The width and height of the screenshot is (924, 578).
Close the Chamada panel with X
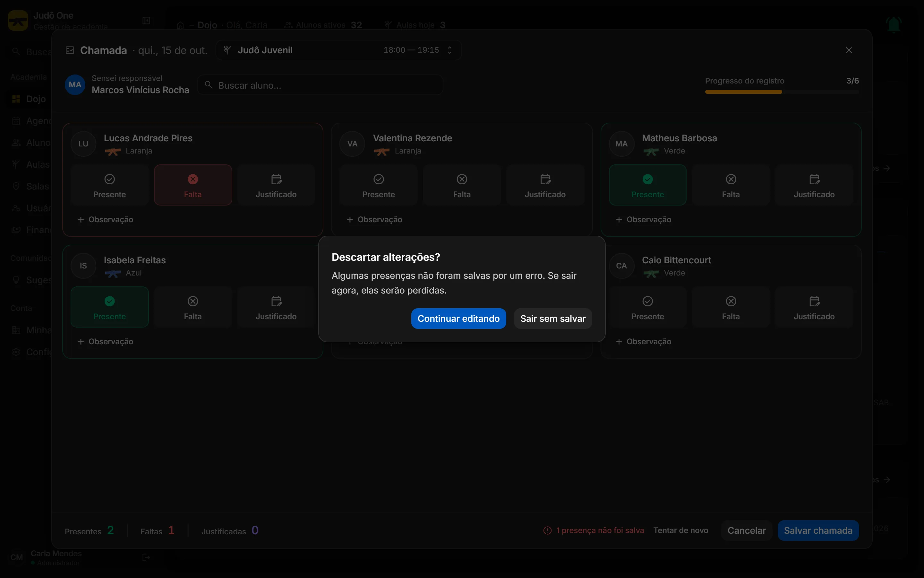[x=848, y=50]
